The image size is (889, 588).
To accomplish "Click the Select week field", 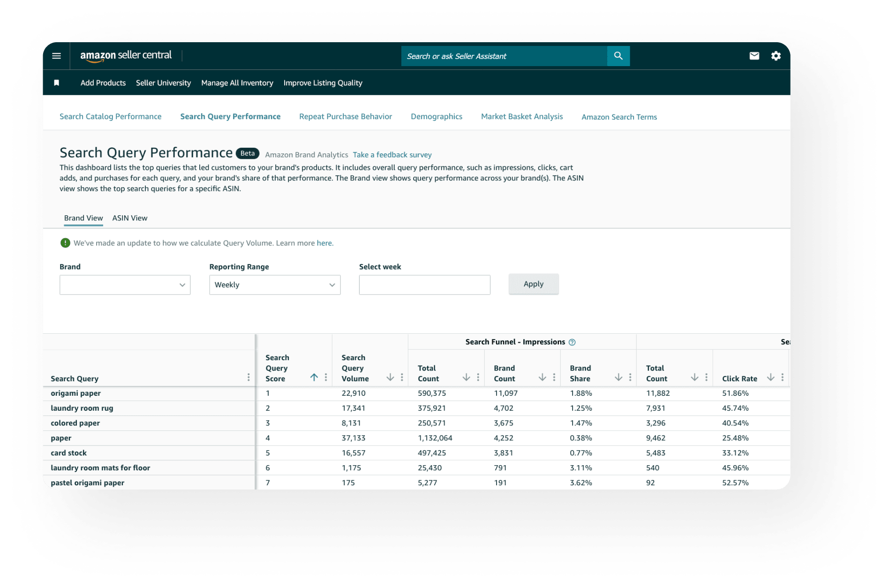I will click(424, 285).
